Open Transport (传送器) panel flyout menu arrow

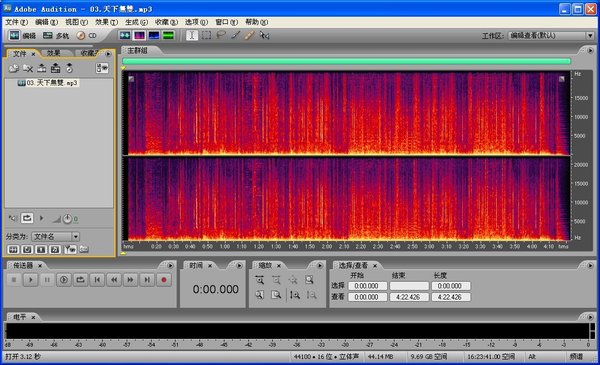[x=170, y=265]
